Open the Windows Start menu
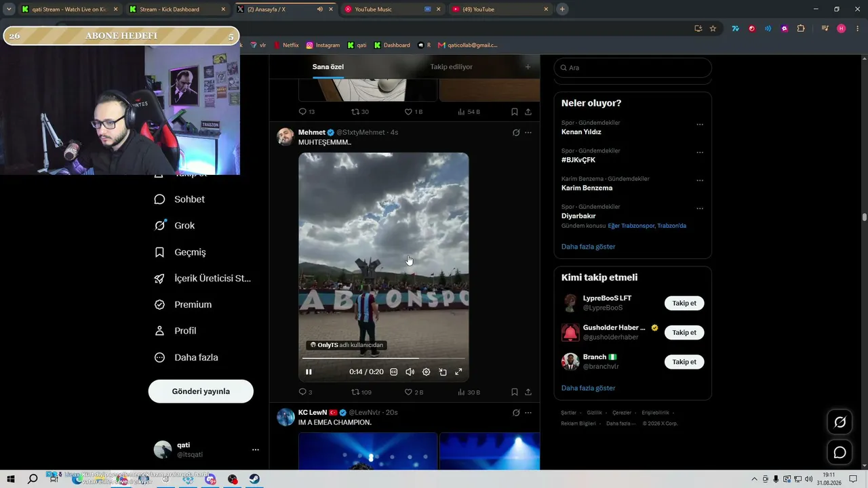This screenshot has height=488, width=868. pyautogui.click(x=12, y=479)
